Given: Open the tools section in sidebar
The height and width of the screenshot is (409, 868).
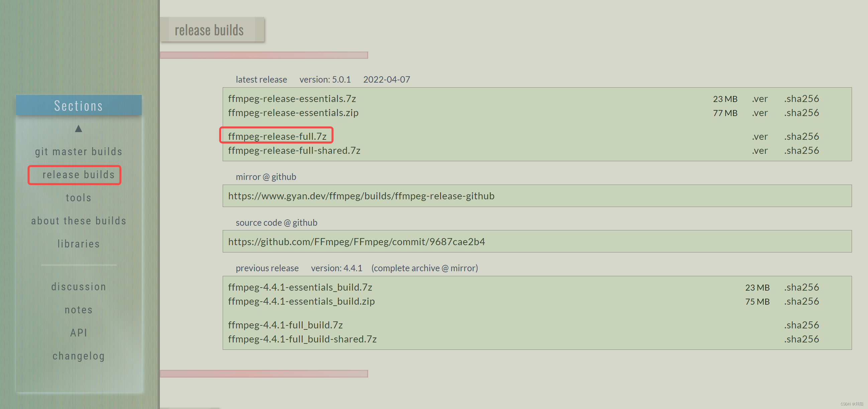Looking at the screenshot, I should click(78, 198).
